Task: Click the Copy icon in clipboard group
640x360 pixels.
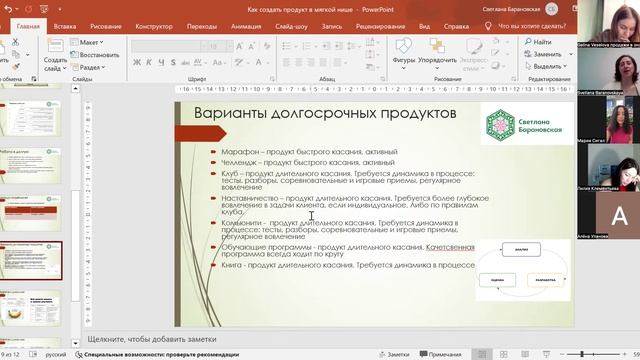Action: click(x=16, y=54)
